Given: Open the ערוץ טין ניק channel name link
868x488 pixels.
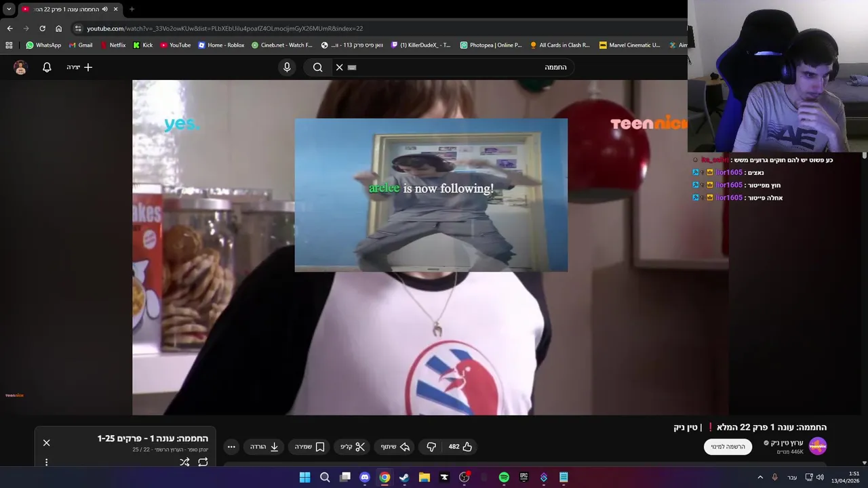Looking at the screenshot, I should coord(787,443).
